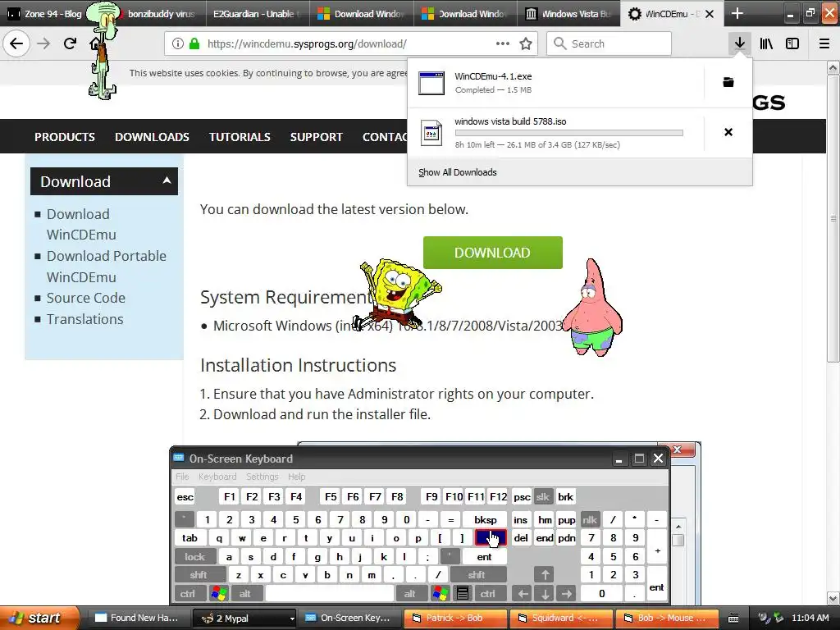Open the browser hamburger menu
This screenshot has height=630, width=840.
click(824, 43)
